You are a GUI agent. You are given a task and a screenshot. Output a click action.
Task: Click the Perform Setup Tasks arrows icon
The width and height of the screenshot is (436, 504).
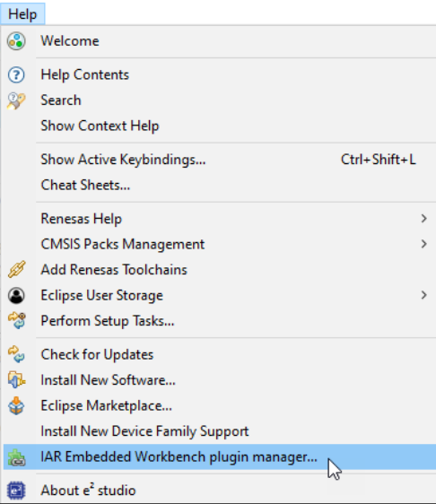tap(17, 320)
